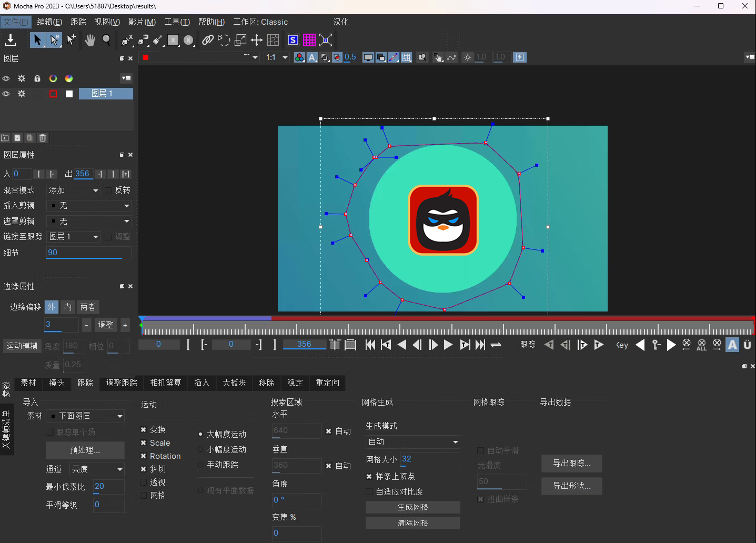Screen dimensions: 756x543
Task: Select the rotate tool
Action: tap(224, 40)
